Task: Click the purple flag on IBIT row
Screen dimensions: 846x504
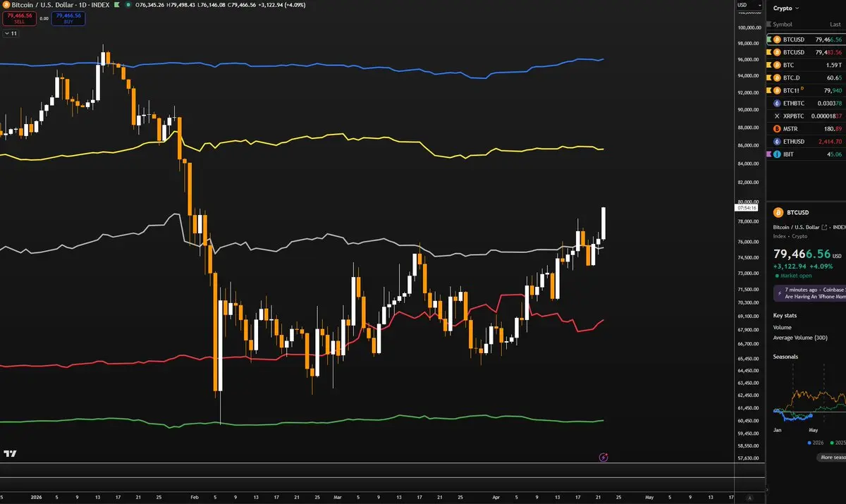Action: tap(768, 154)
